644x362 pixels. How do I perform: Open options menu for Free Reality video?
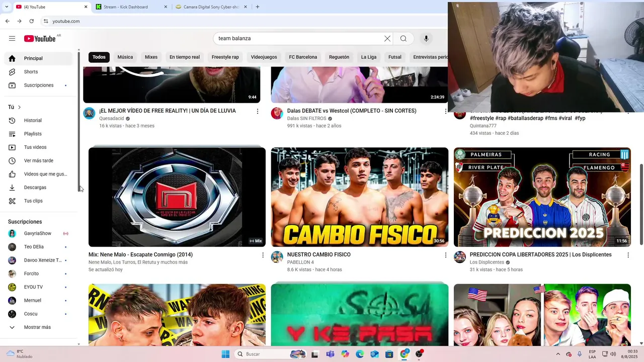click(258, 111)
